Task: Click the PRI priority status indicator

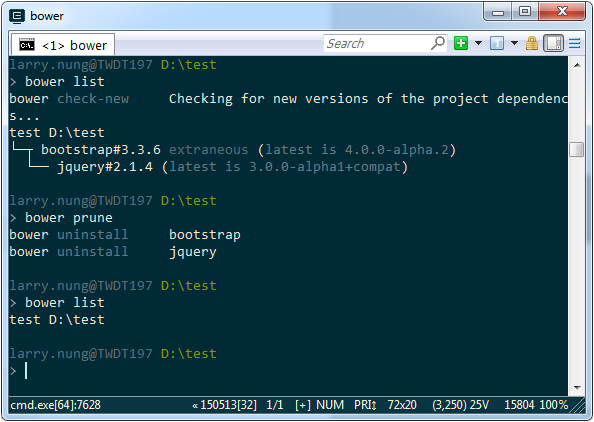Action: pyautogui.click(x=365, y=405)
